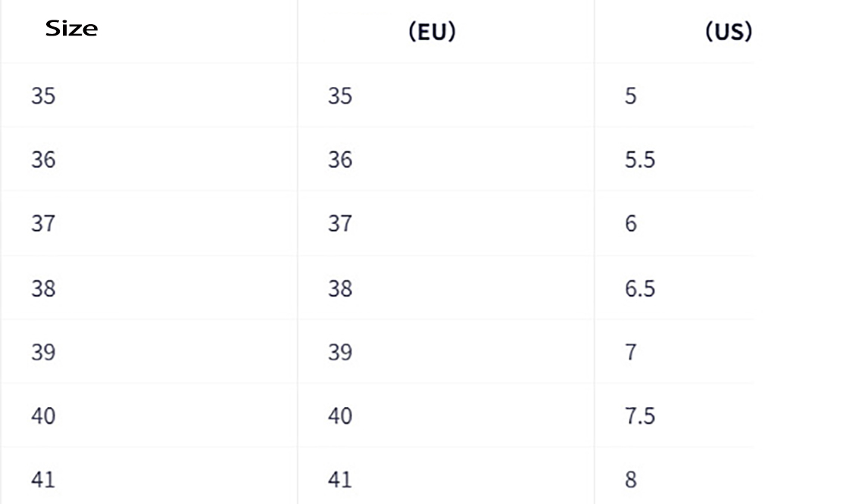Select 41 in the EU column

pyautogui.click(x=340, y=480)
